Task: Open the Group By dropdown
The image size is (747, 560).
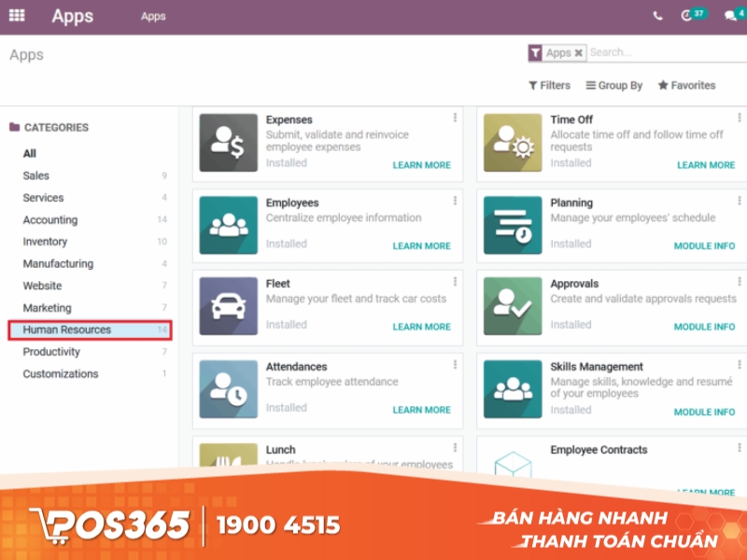Action: pyautogui.click(x=613, y=85)
